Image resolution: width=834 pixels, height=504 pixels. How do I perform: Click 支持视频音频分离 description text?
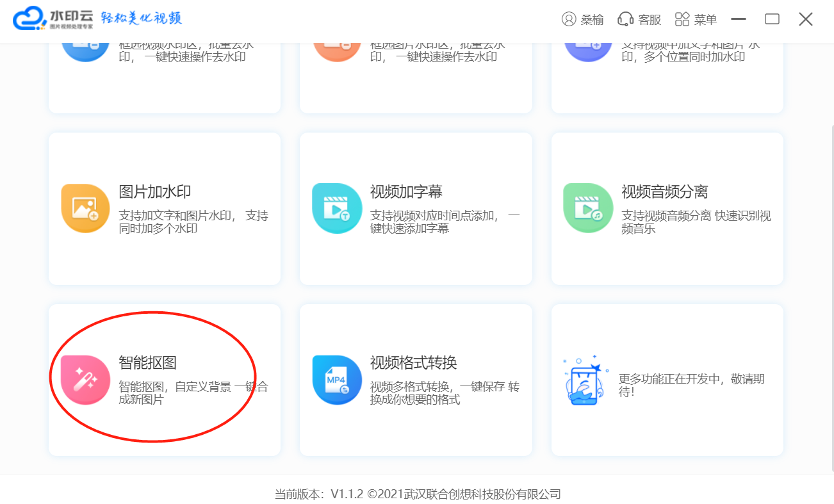(696, 222)
